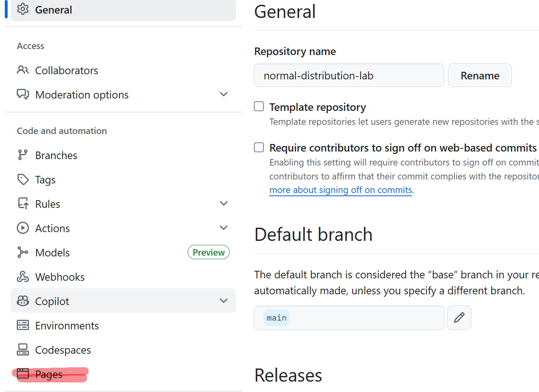Check Require contributors to sign off

pyautogui.click(x=259, y=148)
